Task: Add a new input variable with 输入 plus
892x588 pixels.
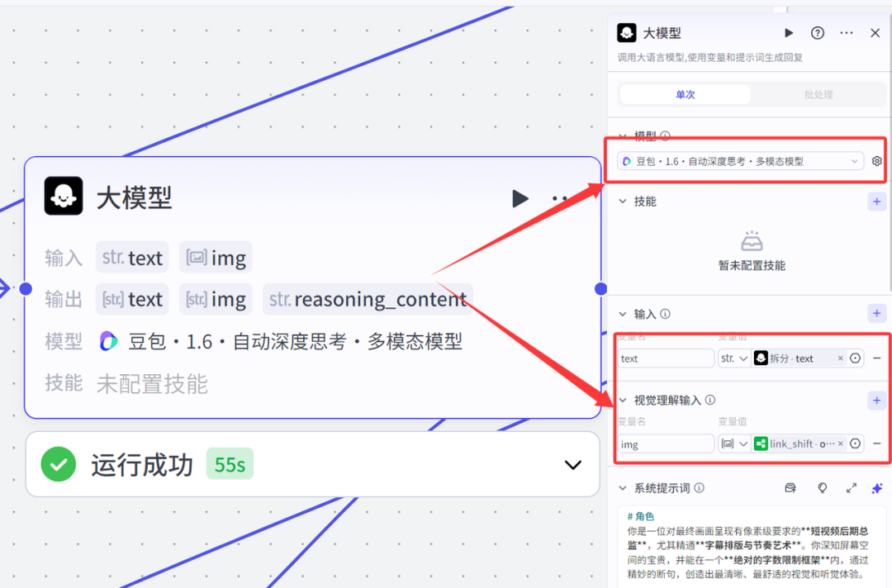Action: pyautogui.click(x=876, y=313)
